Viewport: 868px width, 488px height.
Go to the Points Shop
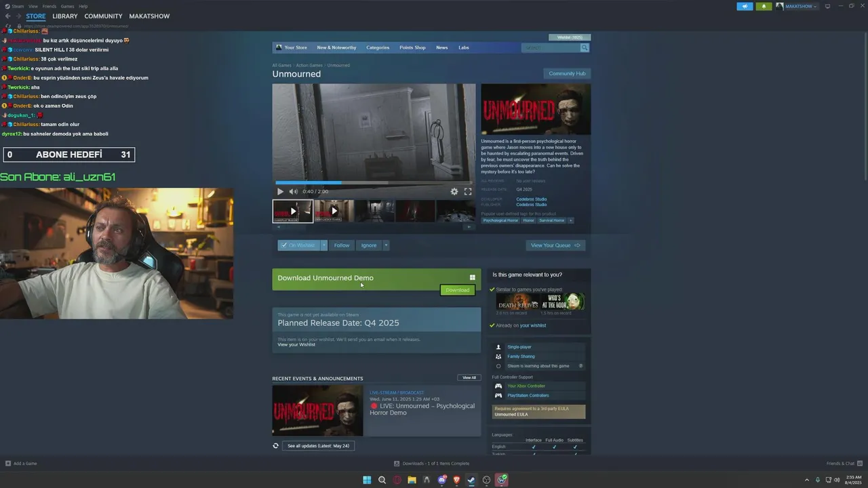[412, 47]
